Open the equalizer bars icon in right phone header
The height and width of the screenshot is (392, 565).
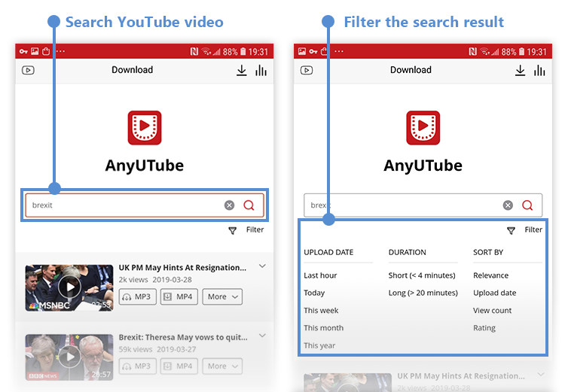click(x=539, y=71)
